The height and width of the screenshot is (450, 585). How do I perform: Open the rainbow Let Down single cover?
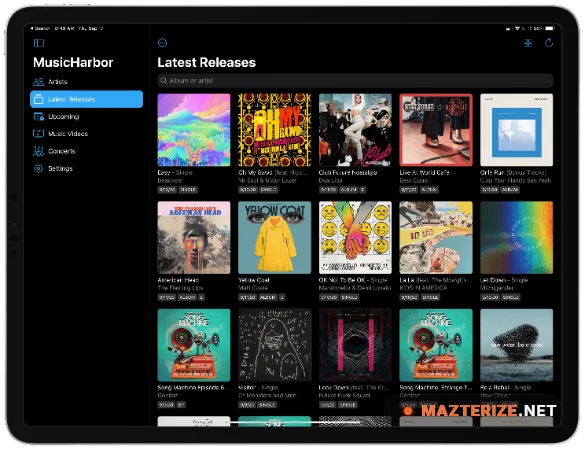coord(517,238)
